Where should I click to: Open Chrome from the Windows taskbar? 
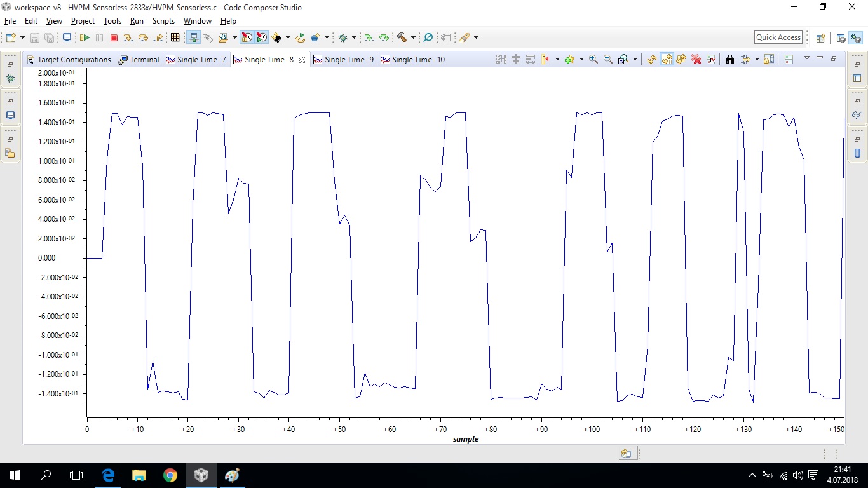click(x=170, y=475)
